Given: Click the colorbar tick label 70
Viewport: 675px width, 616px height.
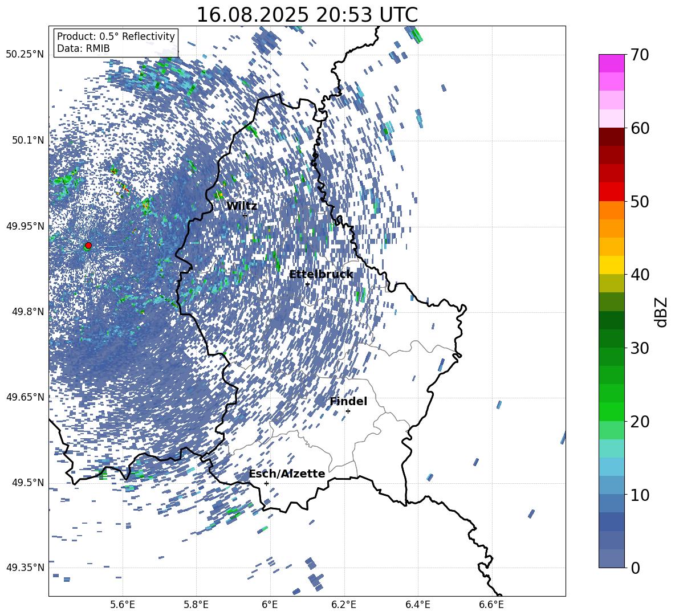Looking at the screenshot, I should tap(640, 55).
